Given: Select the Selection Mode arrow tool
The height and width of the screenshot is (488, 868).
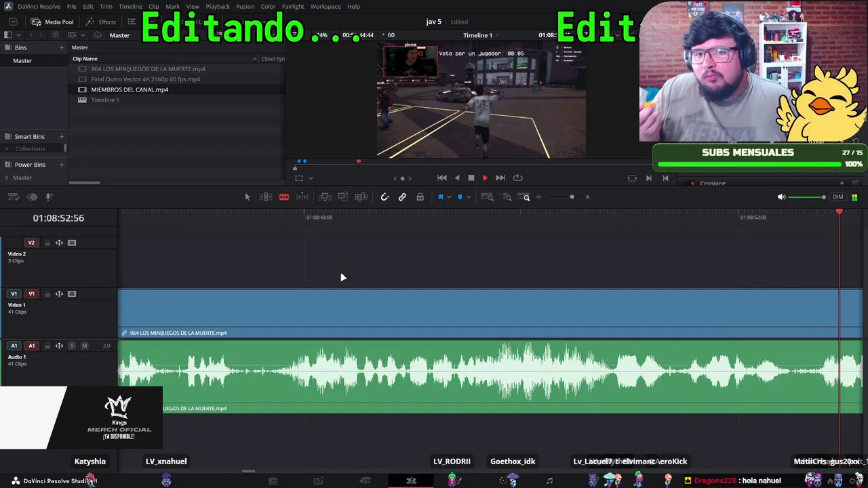Looking at the screenshot, I should pyautogui.click(x=248, y=197).
